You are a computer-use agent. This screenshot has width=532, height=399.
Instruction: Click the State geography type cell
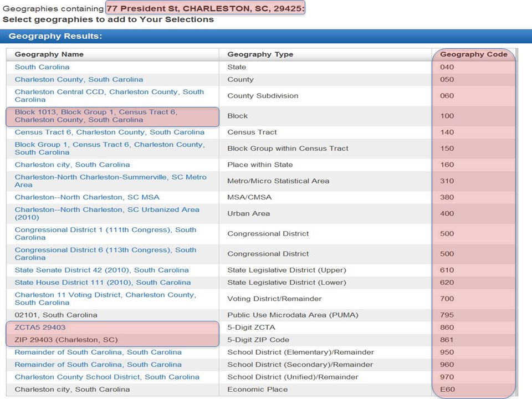point(237,67)
